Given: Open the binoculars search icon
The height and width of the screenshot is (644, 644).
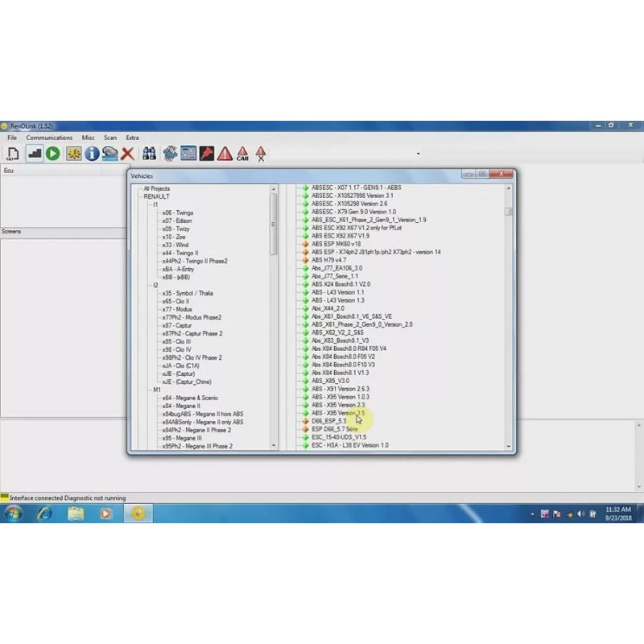Looking at the screenshot, I should click(x=149, y=154).
